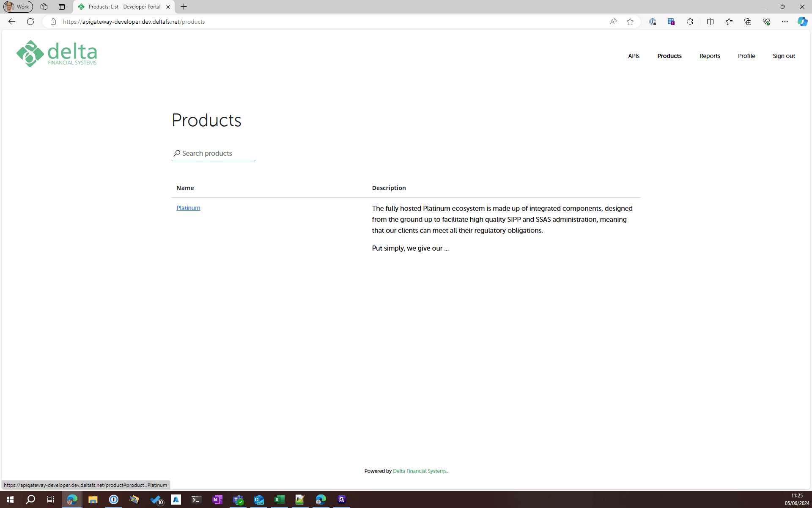The width and height of the screenshot is (812, 508).
Task: Open Read aloud in address bar
Action: (x=613, y=22)
